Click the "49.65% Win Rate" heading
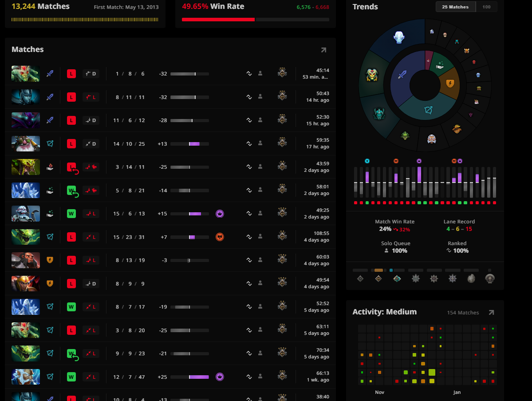The image size is (532, 401). pyautogui.click(x=213, y=7)
